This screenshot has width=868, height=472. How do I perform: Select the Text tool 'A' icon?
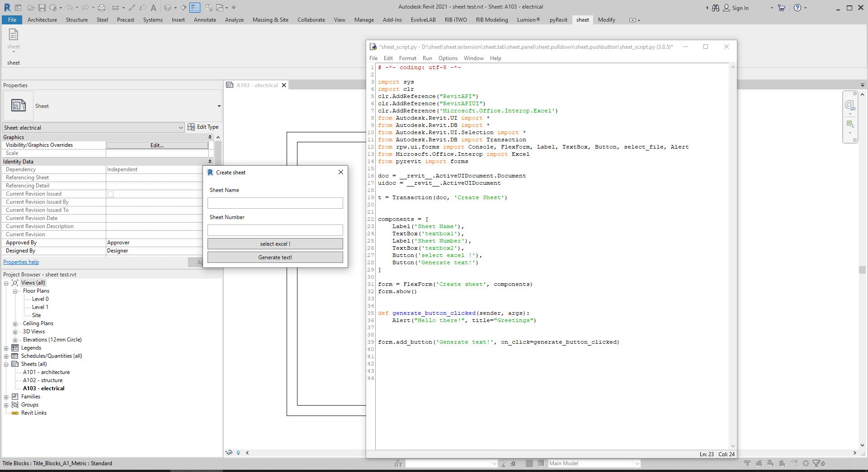tap(154, 8)
